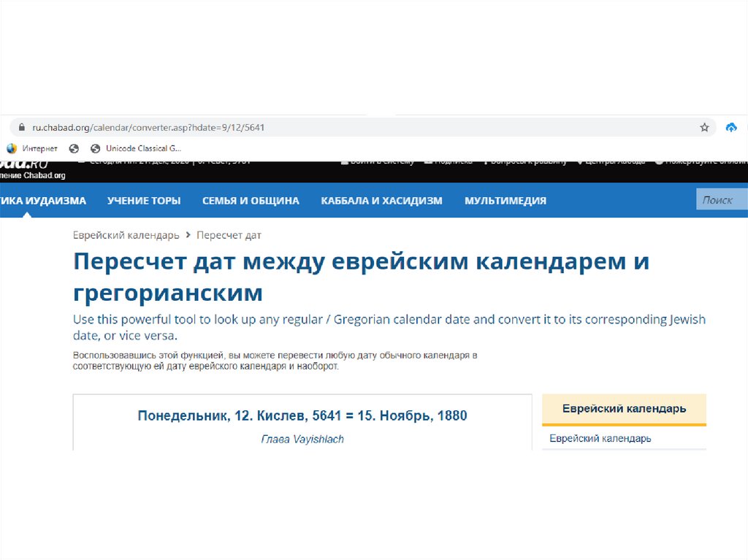Open ИУДАИЗМА navigation menu item
Image resolution: width=748 pixels, height=560 pixels.
[43, 201]
